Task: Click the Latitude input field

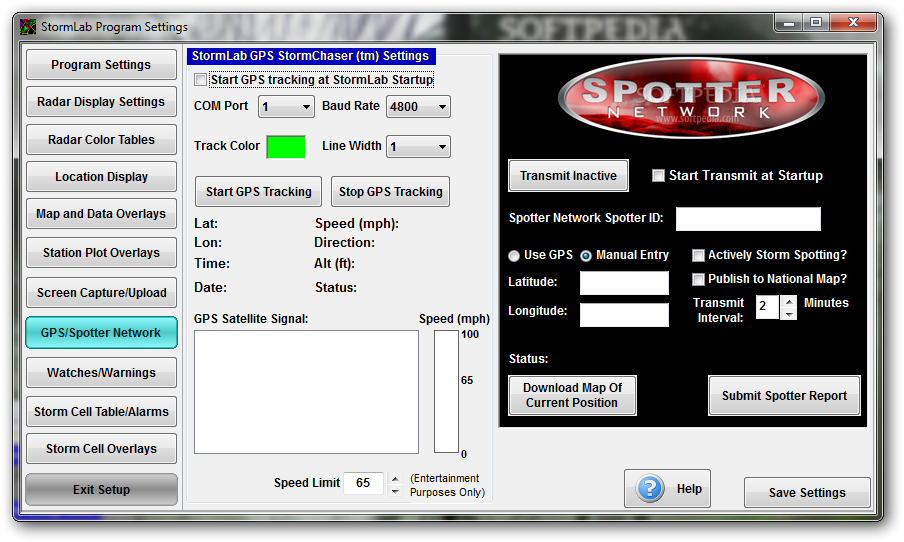Action: pos(624,283)
